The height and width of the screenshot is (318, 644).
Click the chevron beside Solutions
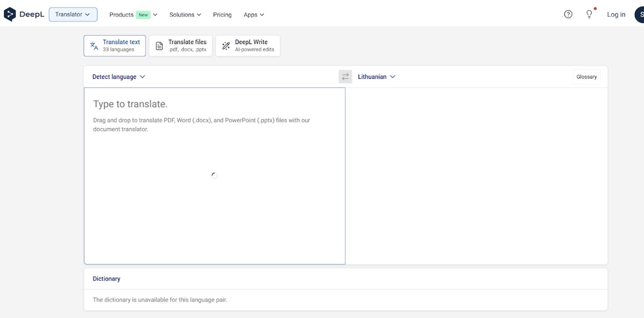[x=199, y=15]
